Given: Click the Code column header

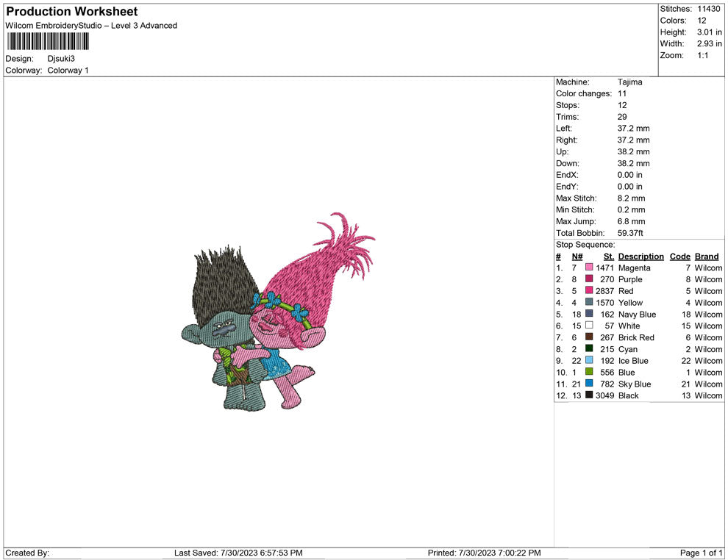Looking at the screenshot, I should point(679,256).
